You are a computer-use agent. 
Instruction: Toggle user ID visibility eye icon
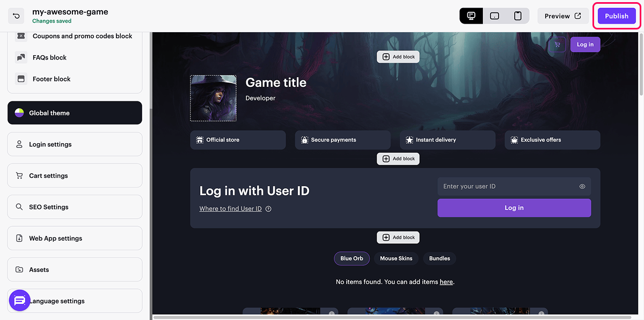pyautogui.click(x=582, y=187)
